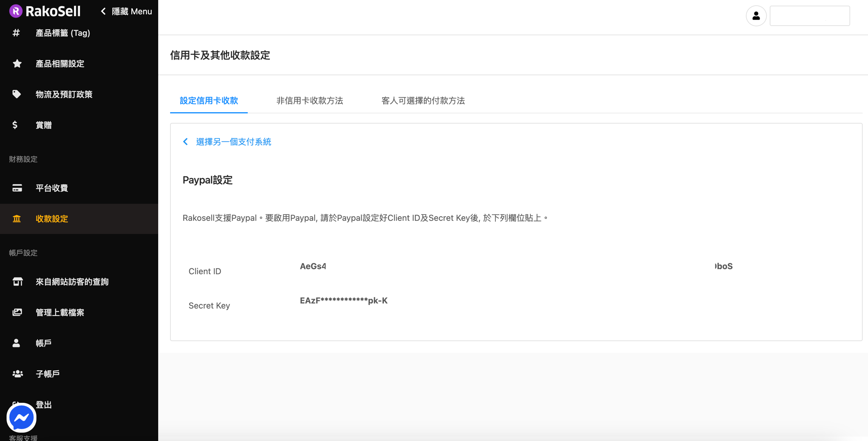Image resolution: width=868 pixels, height=441 pixels.
Task: Open the Messenger chat bubble
Action: point(21,418)
